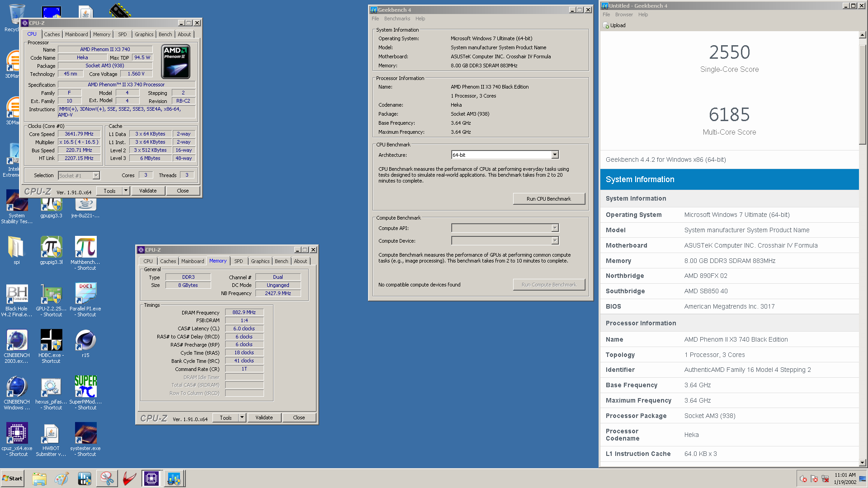Open the muted volume tray icon
This screenshot has height=488, width=868.
pyautogui.click(x=803, y=479)
